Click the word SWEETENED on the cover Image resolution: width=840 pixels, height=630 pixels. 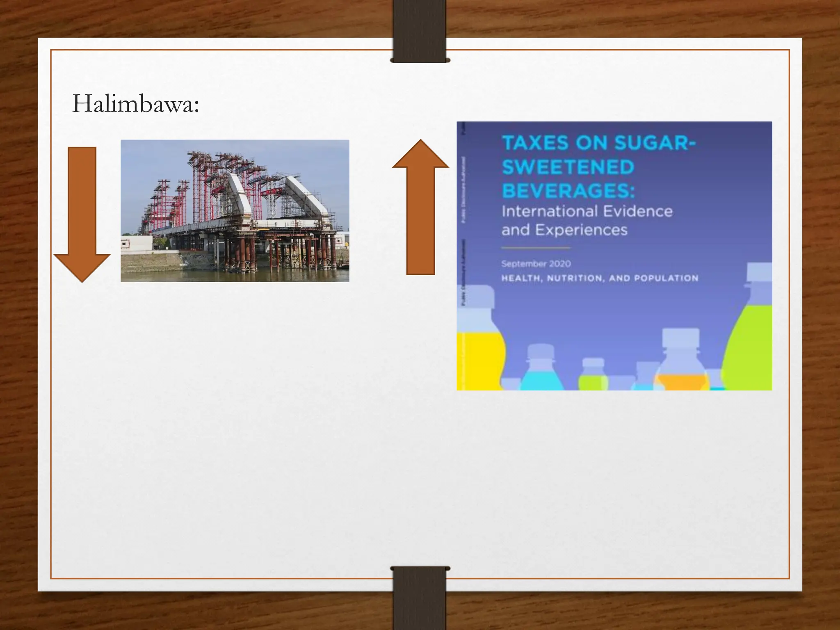click(568, 167)
